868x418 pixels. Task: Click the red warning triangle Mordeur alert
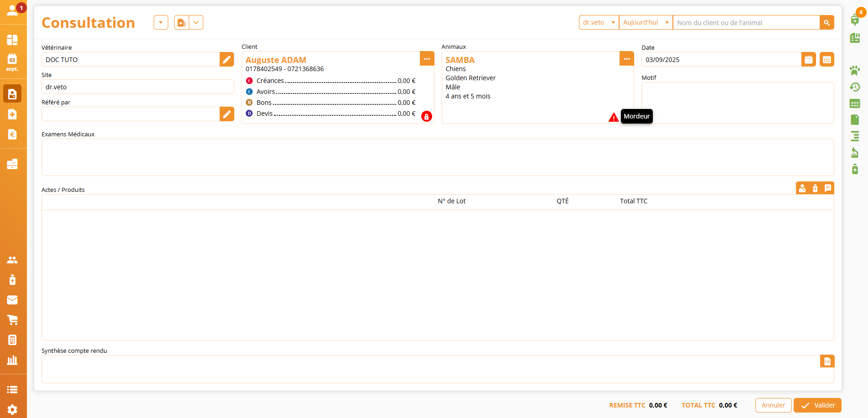614,118
